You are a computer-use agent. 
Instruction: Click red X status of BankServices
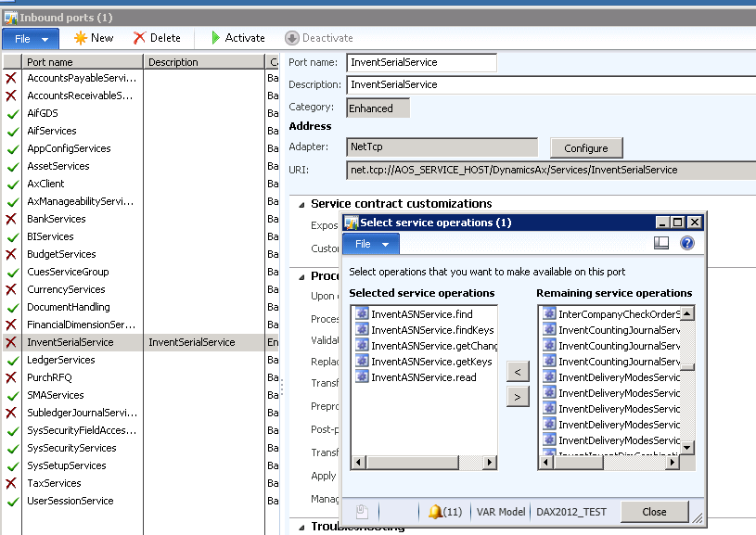[x=11, y=219]
